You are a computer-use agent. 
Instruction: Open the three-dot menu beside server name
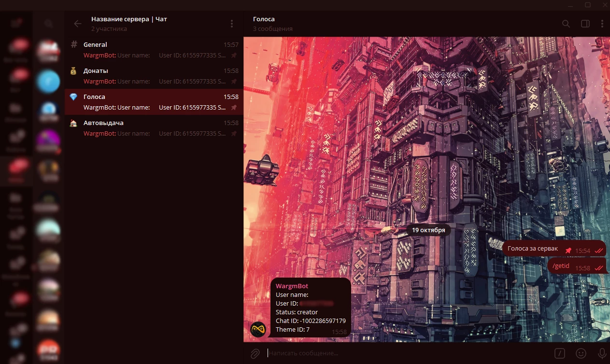click(232, 24)
